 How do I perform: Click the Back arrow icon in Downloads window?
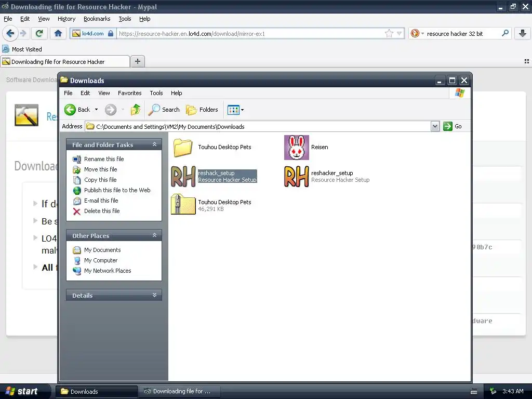70,110
